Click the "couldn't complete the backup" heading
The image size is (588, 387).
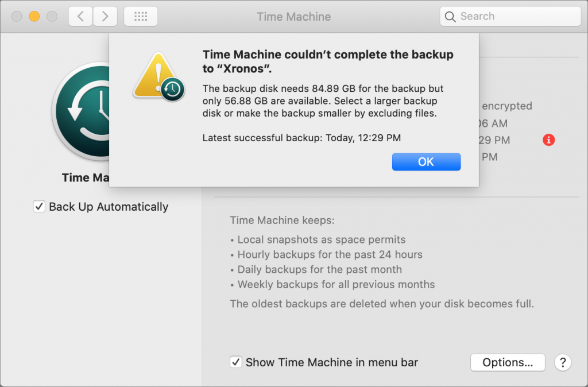click(328, 62)
